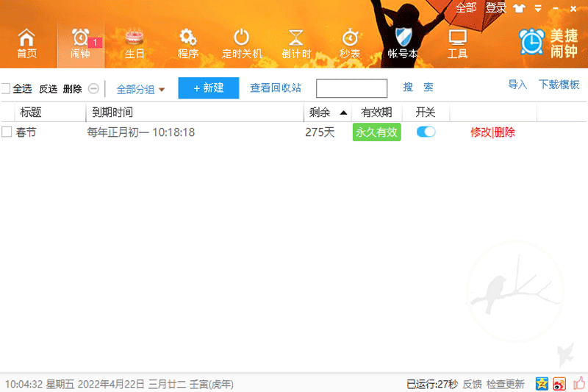The width and height of the screenshot is (588, 392).
Task: Click the yellow star Qzone icon
Action: click(542, 384)
